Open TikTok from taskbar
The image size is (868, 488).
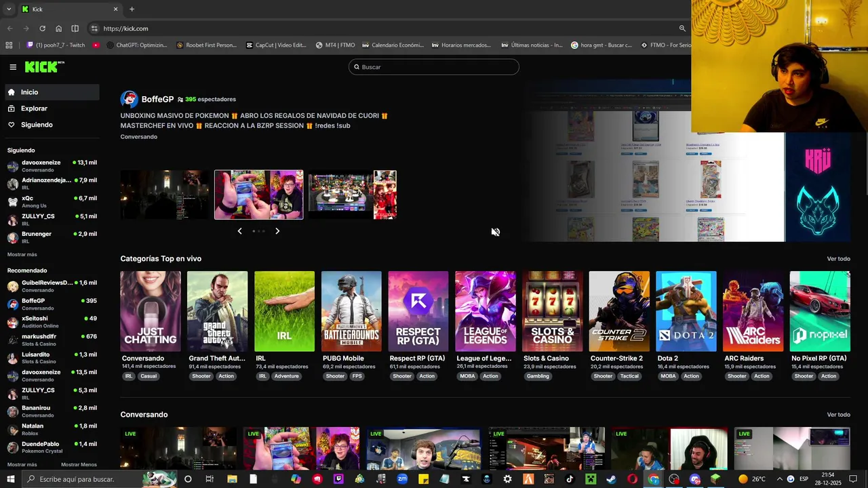[570, 479]
